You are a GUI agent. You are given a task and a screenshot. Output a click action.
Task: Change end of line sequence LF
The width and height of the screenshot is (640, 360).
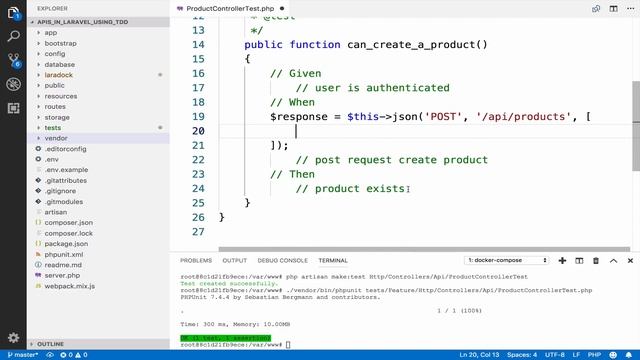[x=576, y=355]
